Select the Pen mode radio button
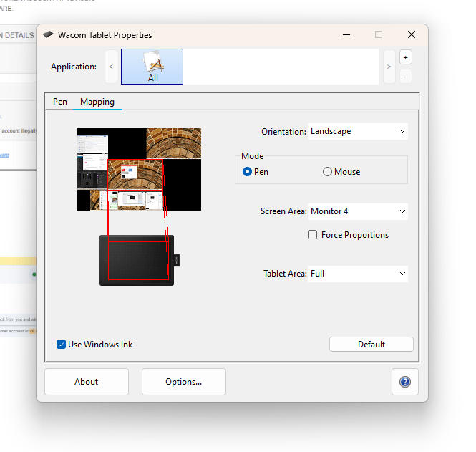 (x=247, y=172)
